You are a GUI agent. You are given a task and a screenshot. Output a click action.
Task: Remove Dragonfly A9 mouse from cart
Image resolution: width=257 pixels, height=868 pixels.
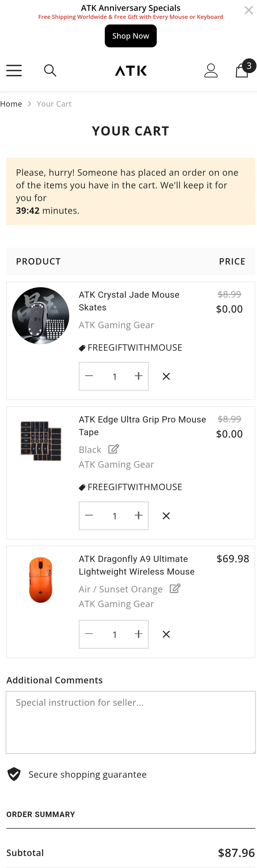coord(166,634)
